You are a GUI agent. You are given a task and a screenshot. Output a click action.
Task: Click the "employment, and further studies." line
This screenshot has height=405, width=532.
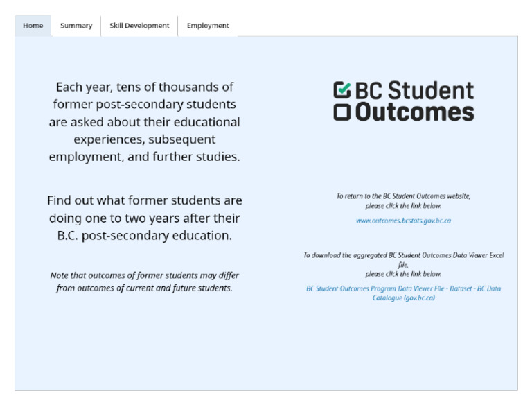click(145, 157)
